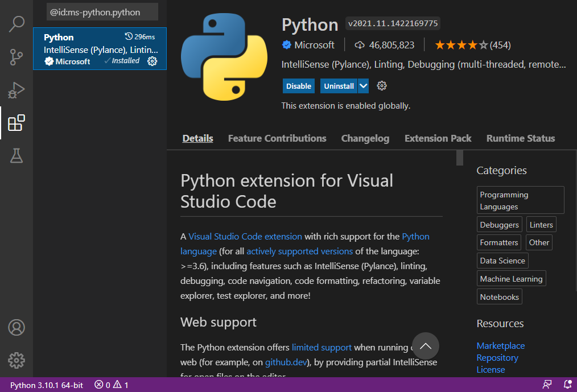Open the Runtime Status tab
Image resolution: width=577 pixels, height=392 pixels.
[x=520, y=138]
